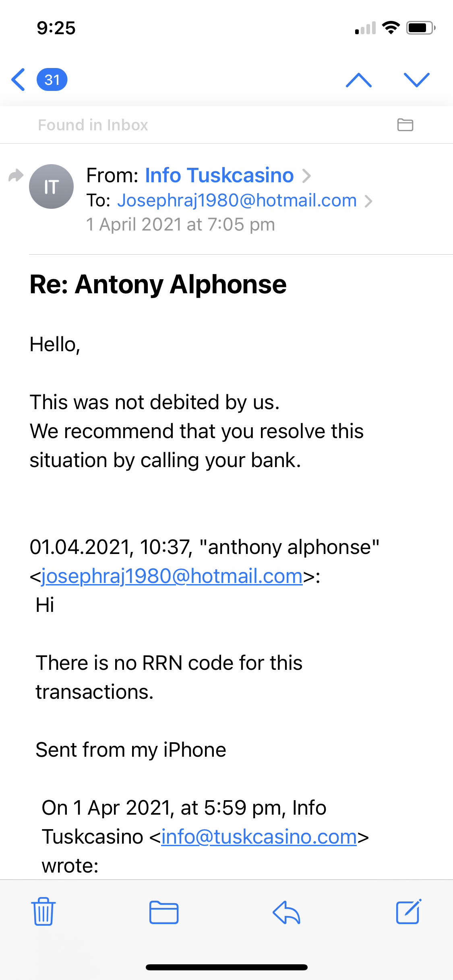Screen dimensions: 453x980
Task: Move message using bottom folder icon
Action: click(164, 912)
